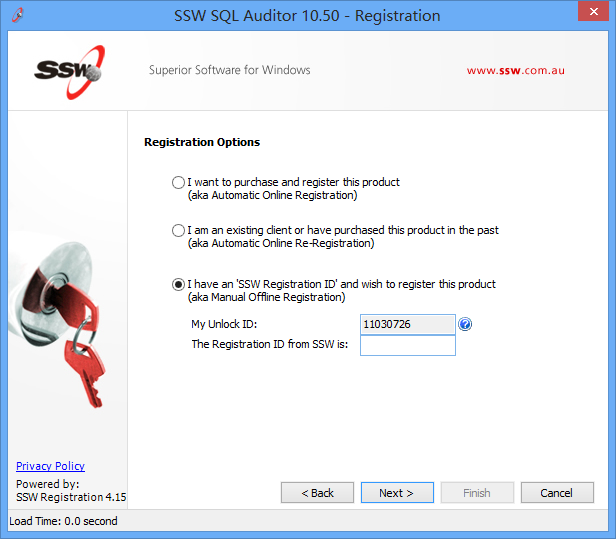The width and height of the screenshot is (616, 539).
Task: Click the 'Load Time: 0.0 second' status text
Action: click(63, 521)
